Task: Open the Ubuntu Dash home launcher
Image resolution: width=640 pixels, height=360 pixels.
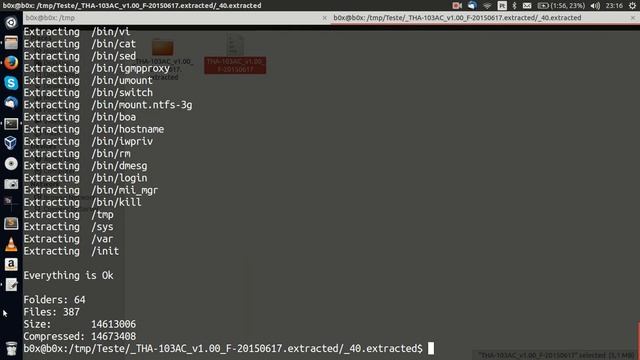Action: tap(11, 22)
